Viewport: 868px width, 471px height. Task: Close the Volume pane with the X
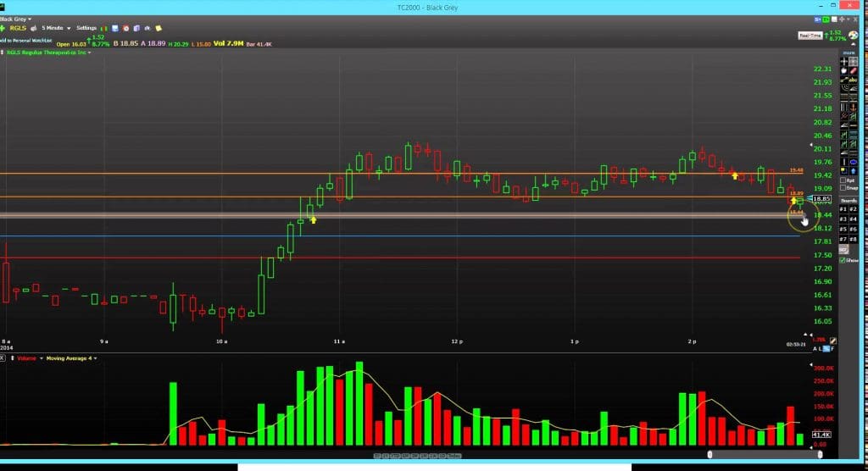pos(3,358)
